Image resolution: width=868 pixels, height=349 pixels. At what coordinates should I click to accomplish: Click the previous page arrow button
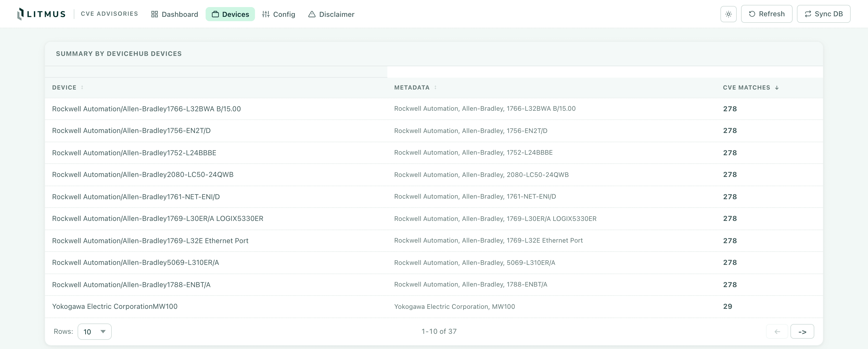(x=777, y=331)
